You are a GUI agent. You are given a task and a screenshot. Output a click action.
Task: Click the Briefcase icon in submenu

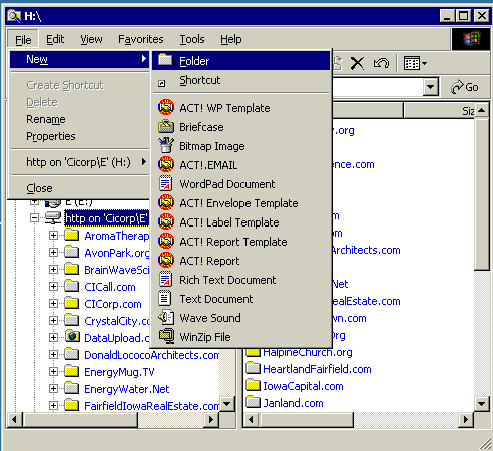[166, 127]
